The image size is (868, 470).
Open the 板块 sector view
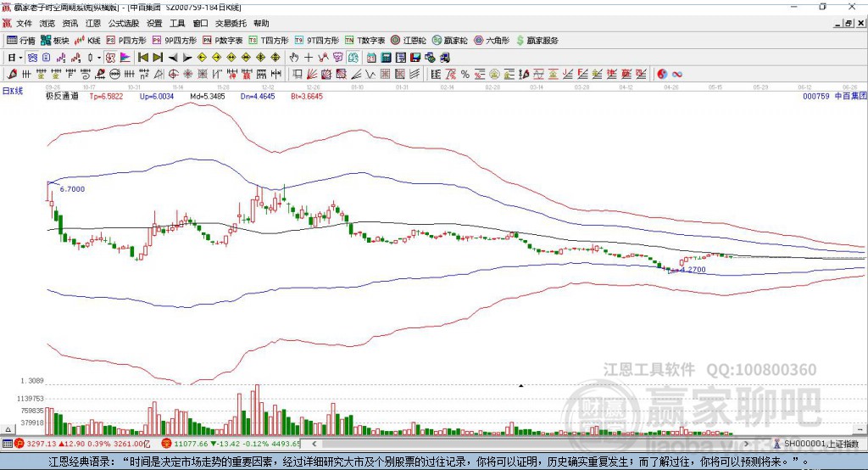(x=55, y=41)
